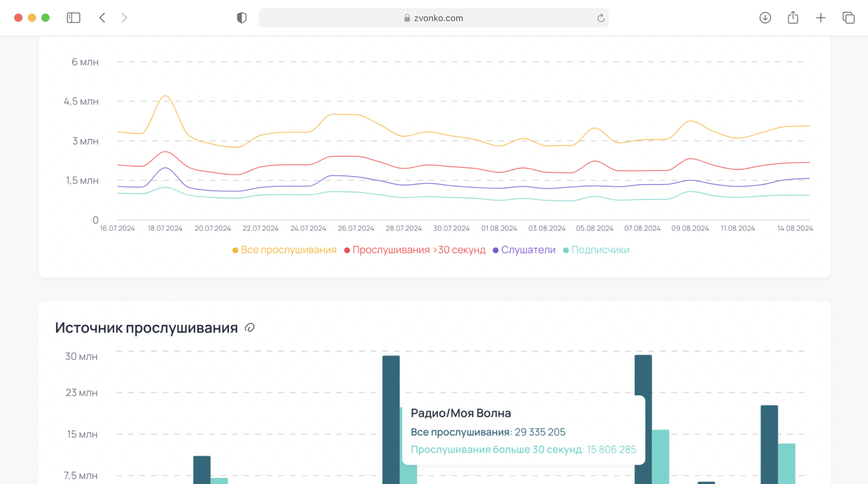Toggle the Подписчики legend entry
The image size is (868, 484).
[x=600, y=250]
